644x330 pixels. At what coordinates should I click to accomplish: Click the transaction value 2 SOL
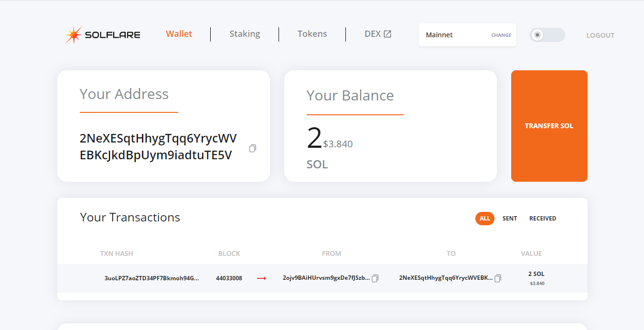coord(537,274)
